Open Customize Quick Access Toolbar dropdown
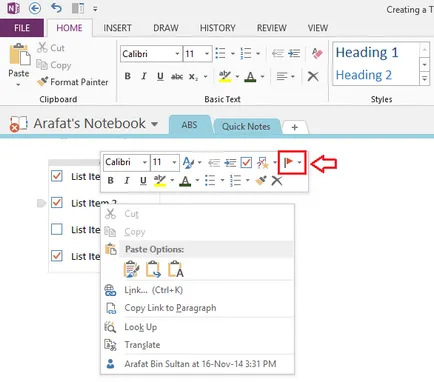This screenshot has height=382, width=434. (95, 9)
